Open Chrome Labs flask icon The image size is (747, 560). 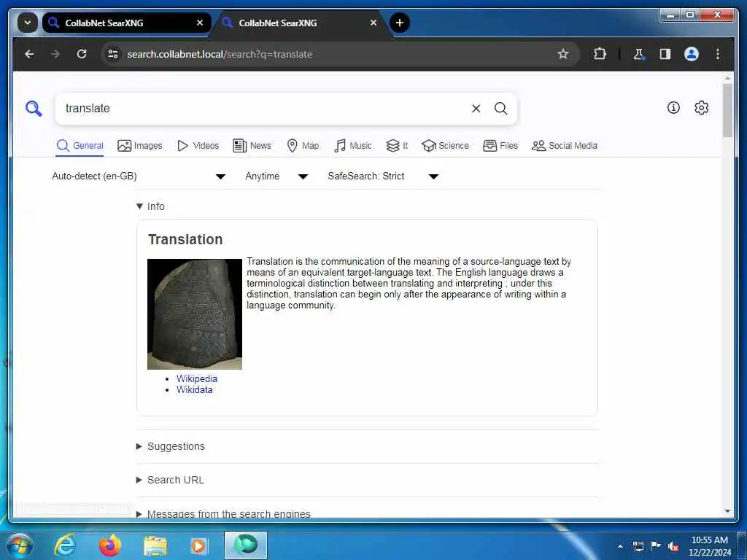pyautogui.click(x=639, y=54)
